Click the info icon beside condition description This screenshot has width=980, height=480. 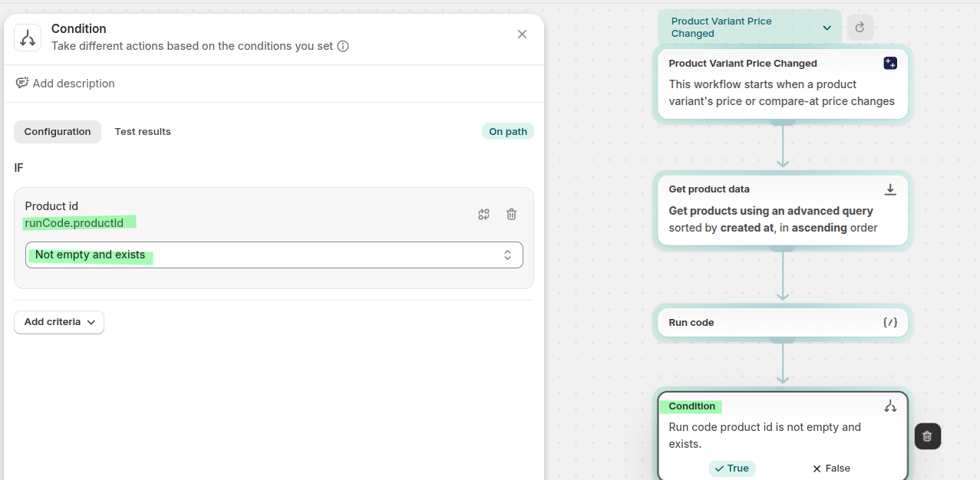coord(343,46)
